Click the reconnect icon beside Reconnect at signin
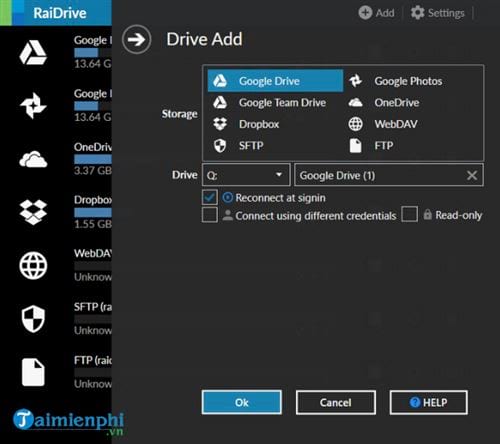This screenshot has width=500, height=444. 227,198
